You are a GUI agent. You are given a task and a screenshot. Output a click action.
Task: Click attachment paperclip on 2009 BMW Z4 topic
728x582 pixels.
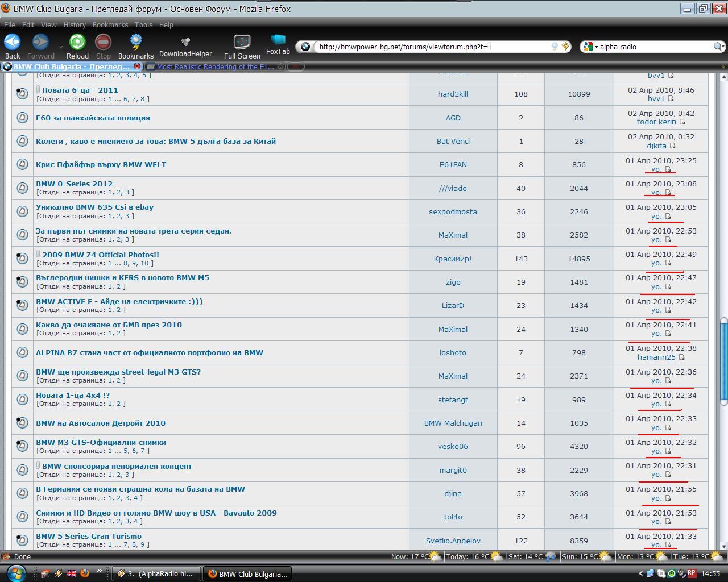tap(38, 254)
